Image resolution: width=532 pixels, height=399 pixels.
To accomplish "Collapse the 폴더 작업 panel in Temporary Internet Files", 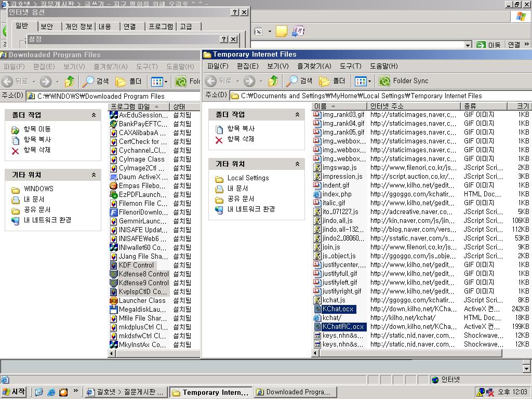I will (x=297, y=114).
